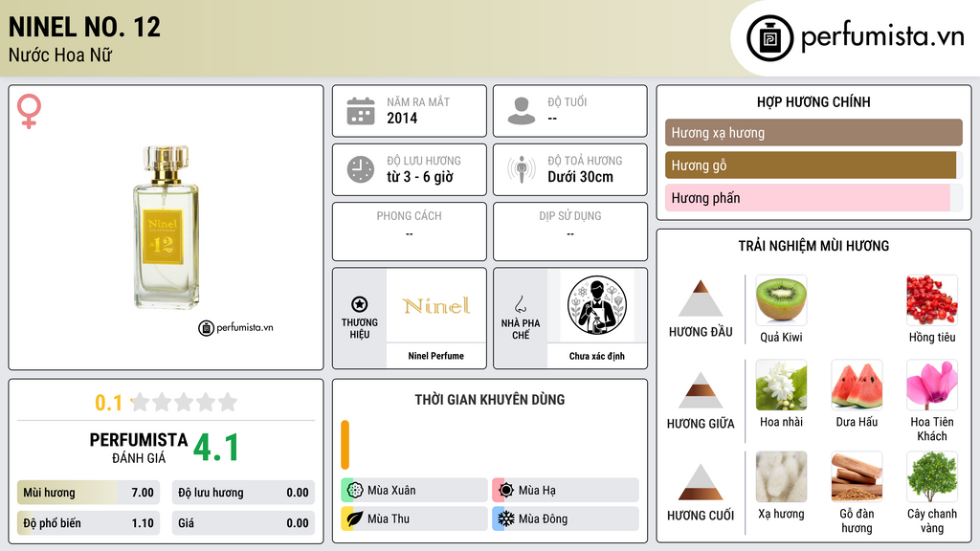Image resolution: width=980 pixels, height=551 pixels.
Task: Click the five-star rating row
Action: [x=184, y=402]
